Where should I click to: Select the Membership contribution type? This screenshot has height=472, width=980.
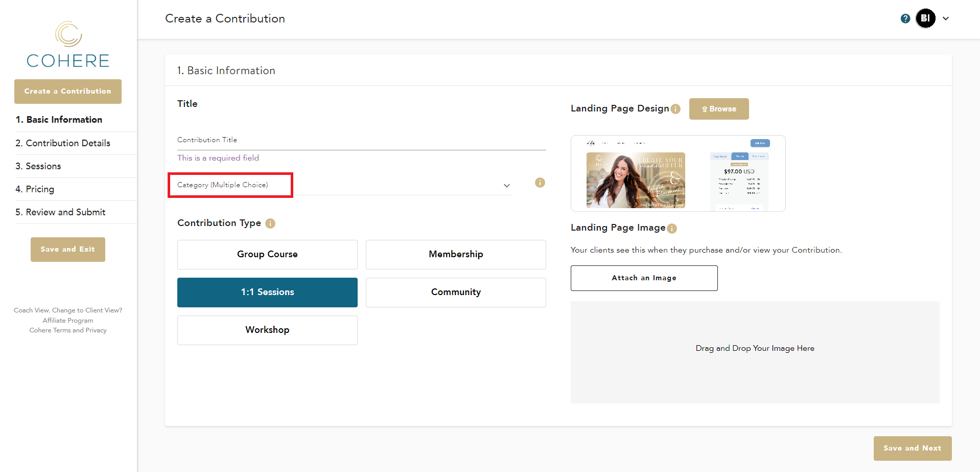click(x=456, y=254)
